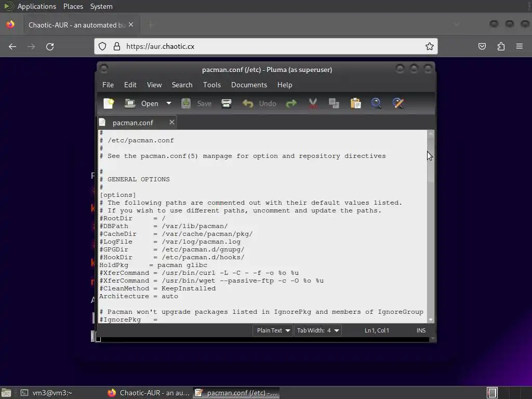Image resolution: width=532 pixels, height=399 pixels.
Task: Click the Save to Pocket icon
Action: tap(482, 46)
